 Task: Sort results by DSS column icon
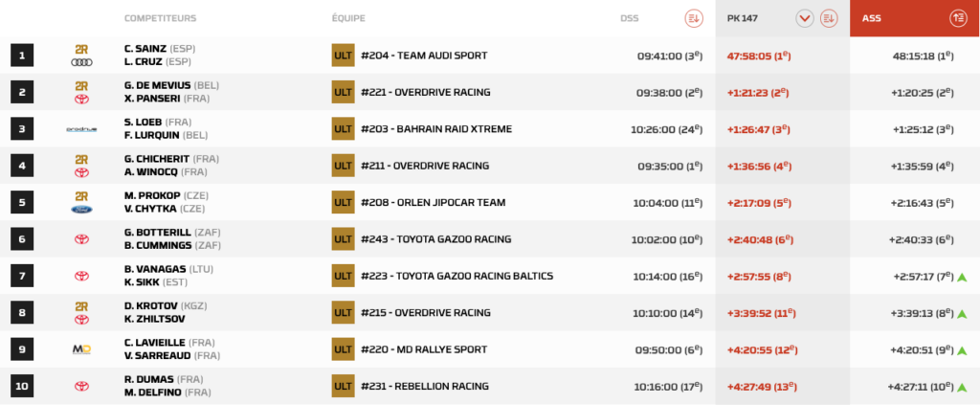click(x=694, y=18)
